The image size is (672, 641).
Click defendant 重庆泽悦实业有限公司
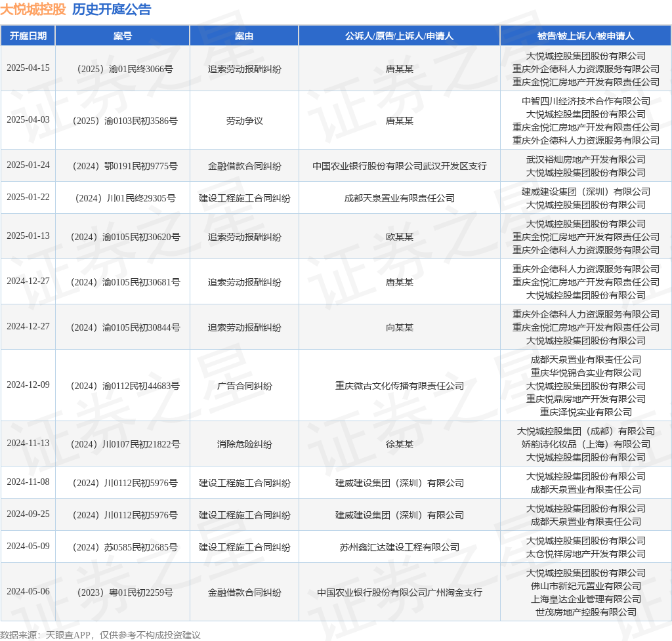click(586, 412)
